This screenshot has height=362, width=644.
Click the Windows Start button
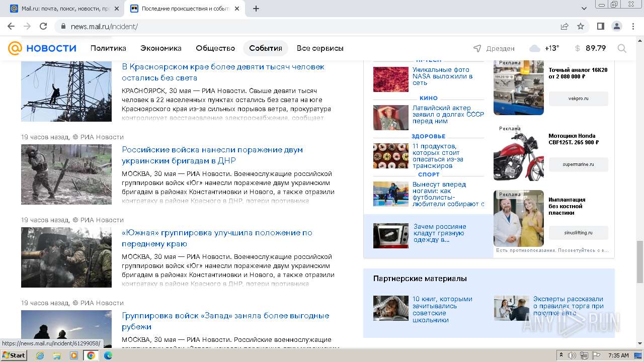14,355
